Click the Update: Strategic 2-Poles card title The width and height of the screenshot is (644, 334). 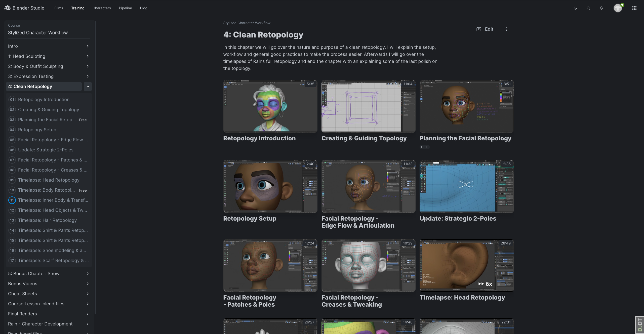458,219
